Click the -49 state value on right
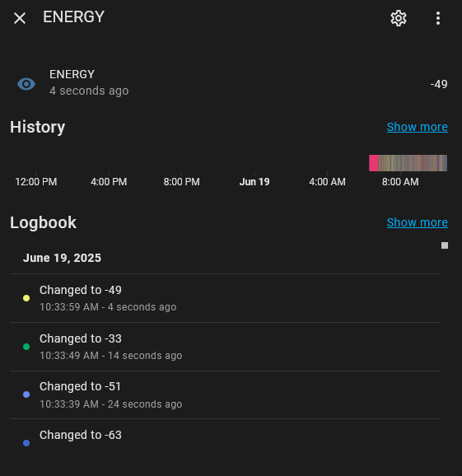Viewport: 462px width, 476px height. [x=439, y=84]
